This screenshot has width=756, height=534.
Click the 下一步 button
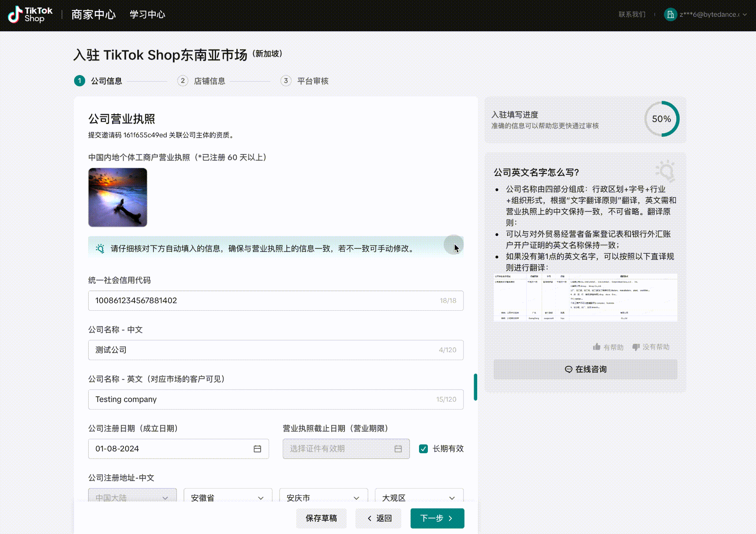(x=437, y=518)
